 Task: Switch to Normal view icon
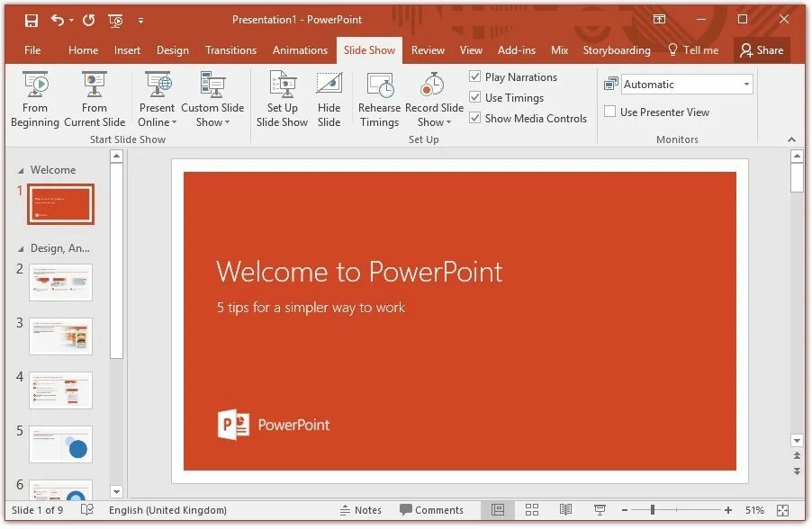click(498, 510)
